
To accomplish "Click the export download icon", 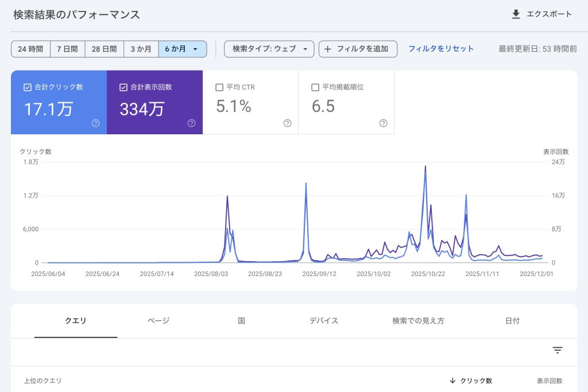I will (x=516, y=14).
